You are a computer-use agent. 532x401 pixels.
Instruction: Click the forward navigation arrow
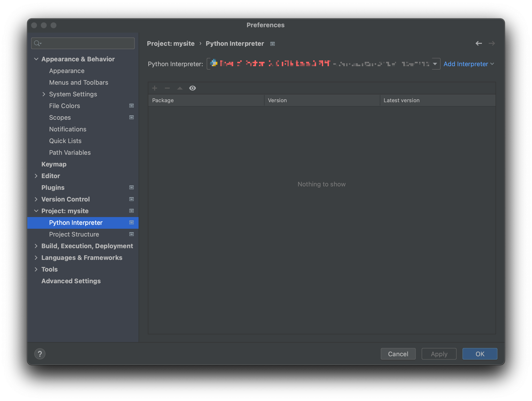pos(492,43)
